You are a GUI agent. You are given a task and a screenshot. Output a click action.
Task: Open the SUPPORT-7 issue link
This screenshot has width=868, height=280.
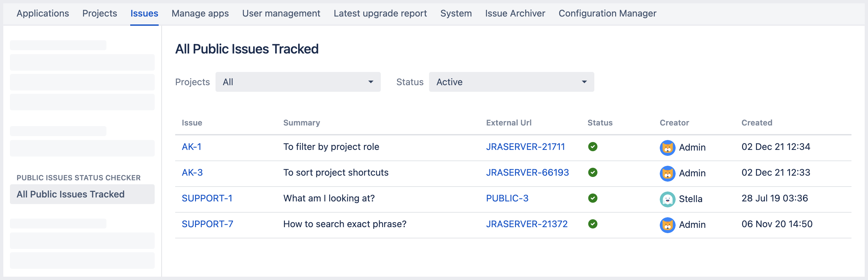pos(207,224)
